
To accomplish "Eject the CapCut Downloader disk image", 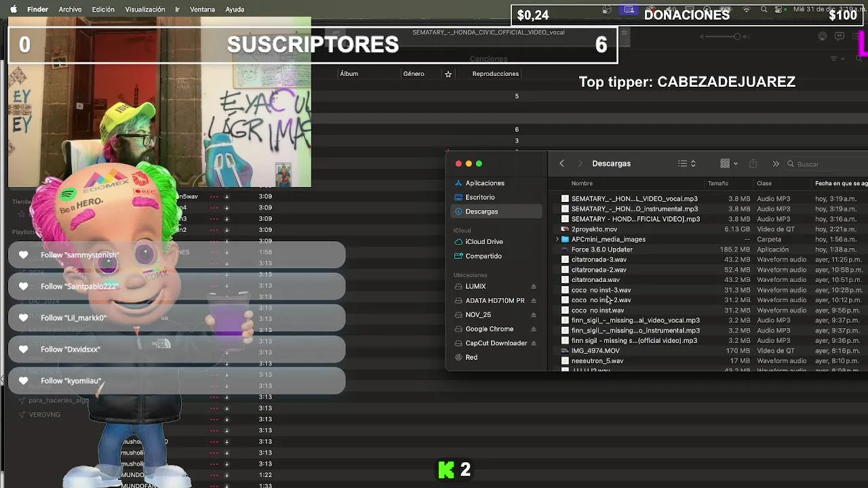I will pos(534,344).
